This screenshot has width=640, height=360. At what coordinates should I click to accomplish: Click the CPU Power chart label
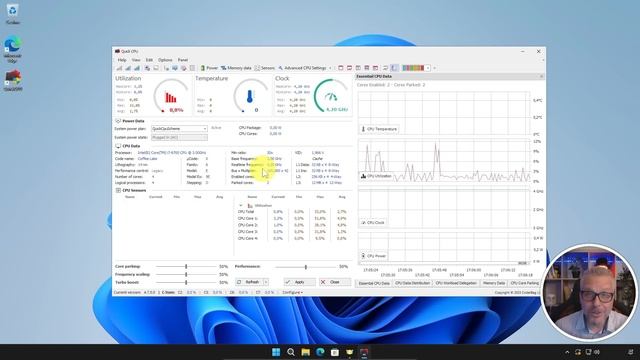pyautogui.click(x=374, y=256)
